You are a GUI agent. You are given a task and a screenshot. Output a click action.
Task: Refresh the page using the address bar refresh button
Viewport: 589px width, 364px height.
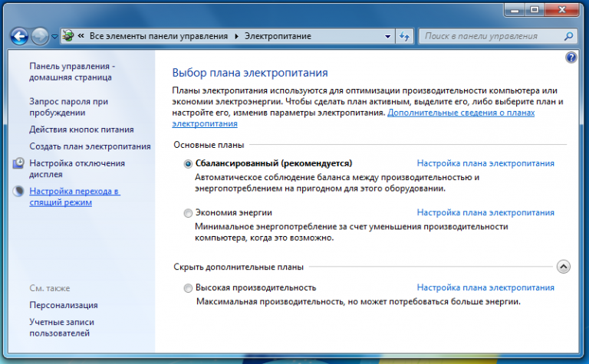point(405,36)
